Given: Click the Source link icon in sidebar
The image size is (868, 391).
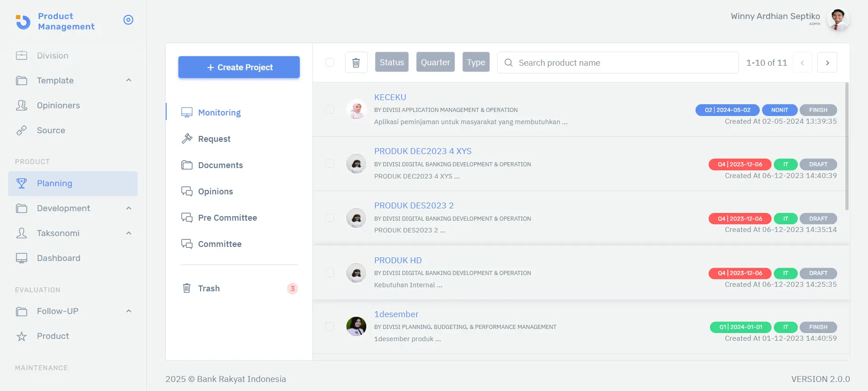Looking at the screenshot, I should click(x=21, y=130).
